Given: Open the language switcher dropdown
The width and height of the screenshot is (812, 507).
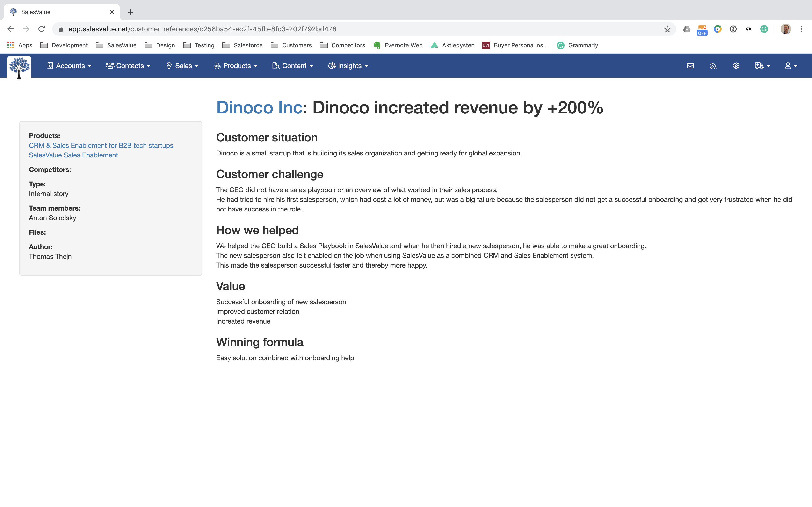Looking at the screenshot, I should [762, 66].
